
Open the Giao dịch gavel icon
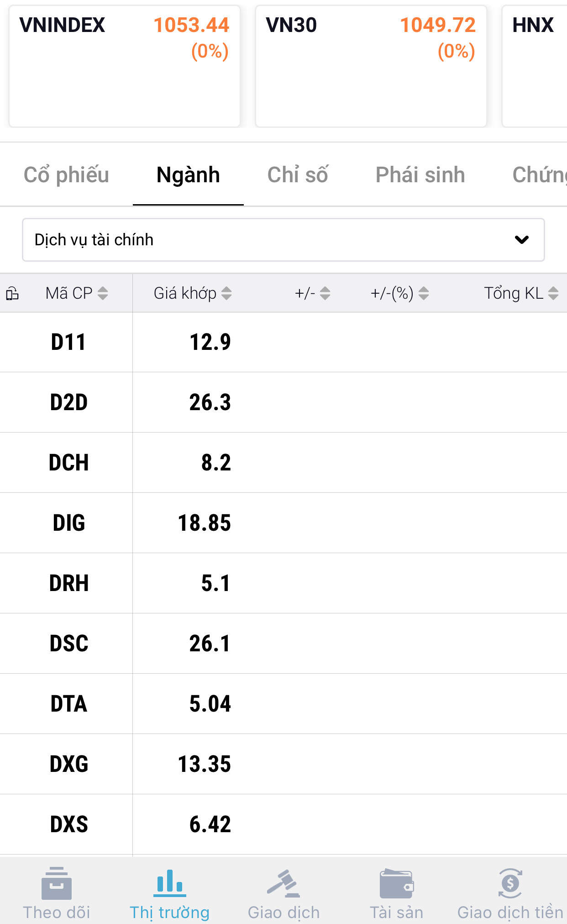(283, 883)
